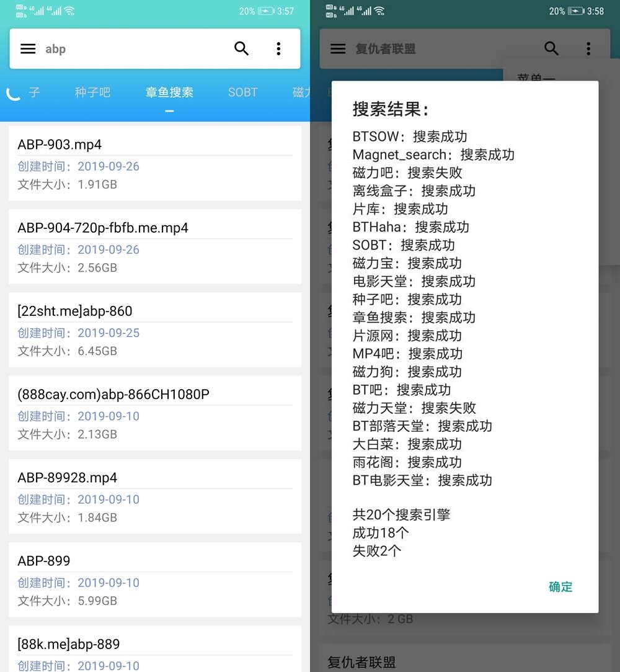Tap Wi-Fi icon in right phone status bar
Image resolution: width=620 pixels, height=672 pixels.
379,11
